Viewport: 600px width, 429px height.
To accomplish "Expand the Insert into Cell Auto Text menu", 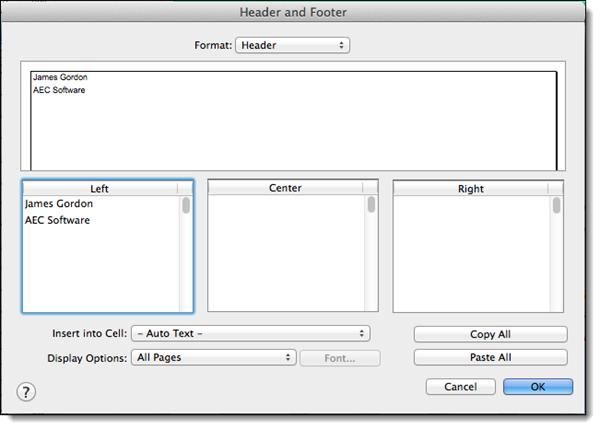I will tap(250, 334).
